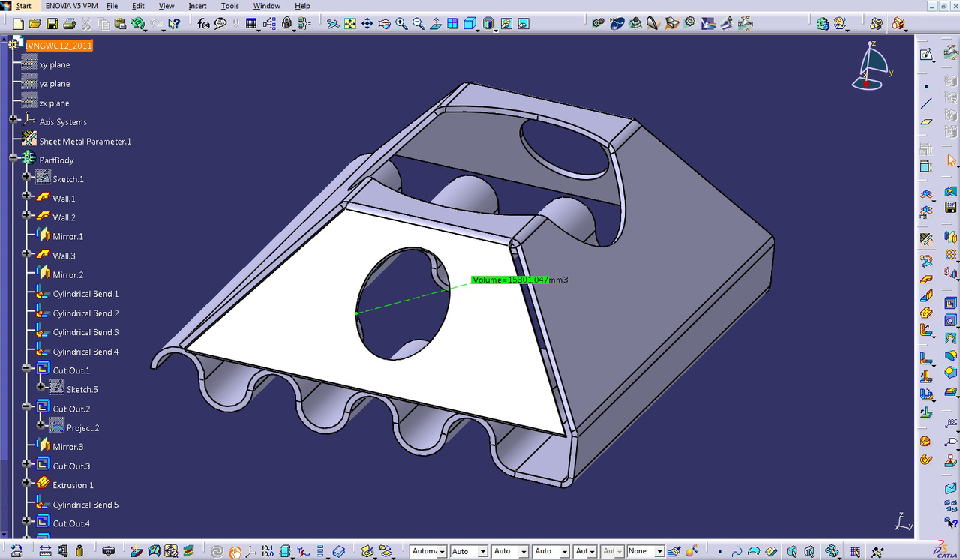Select Cylindrical Bend.5 in tree
Image resolution: width=960 pixels, height=560 pixels.
(85, 505)
